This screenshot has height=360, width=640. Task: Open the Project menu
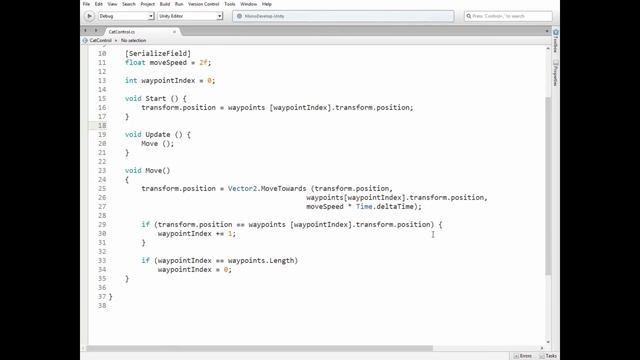tap(148, 4)
